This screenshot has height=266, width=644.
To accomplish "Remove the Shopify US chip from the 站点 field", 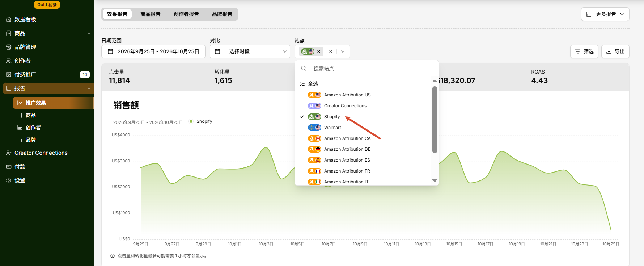I will [319, 51].
